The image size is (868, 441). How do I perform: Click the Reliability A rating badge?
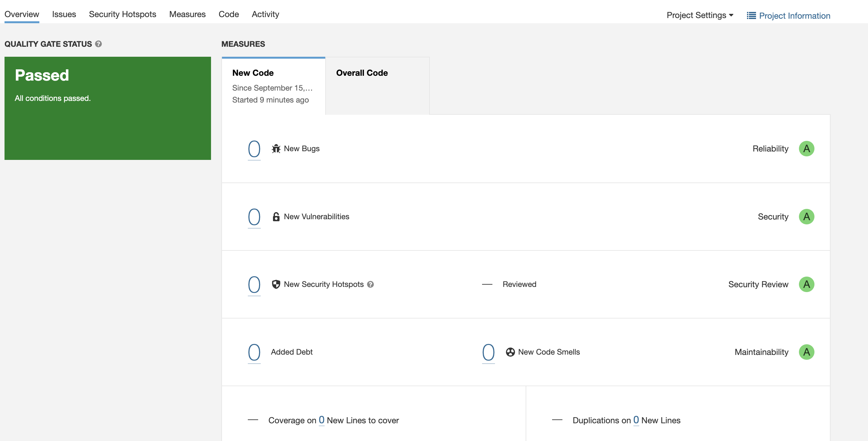[x=806, y=149]
